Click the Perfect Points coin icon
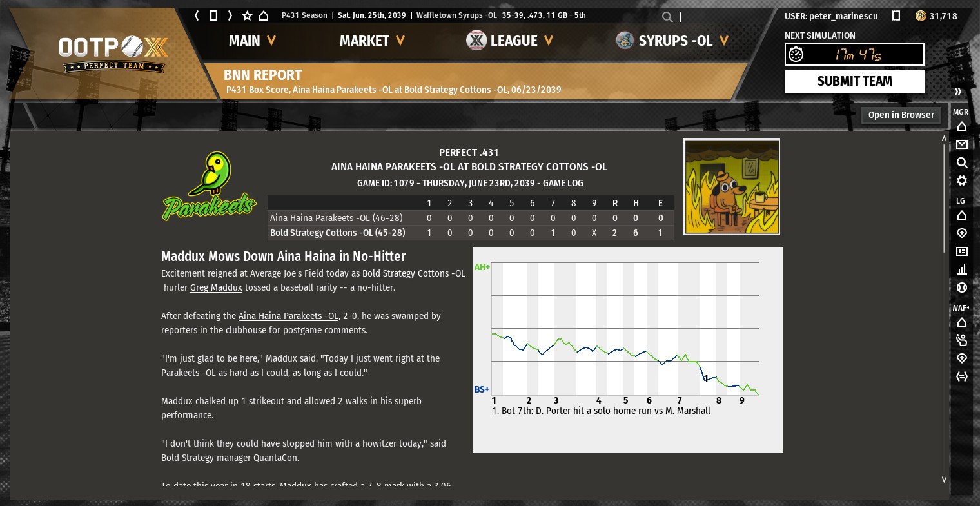The image size is (980, 506). pyautogui.click(x=921, y=15)
